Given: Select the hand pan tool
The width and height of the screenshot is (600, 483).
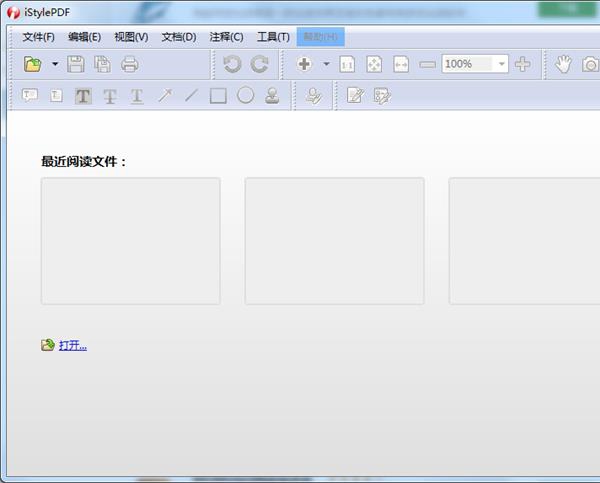Looking at the screenshot, I should pos(564,64).
